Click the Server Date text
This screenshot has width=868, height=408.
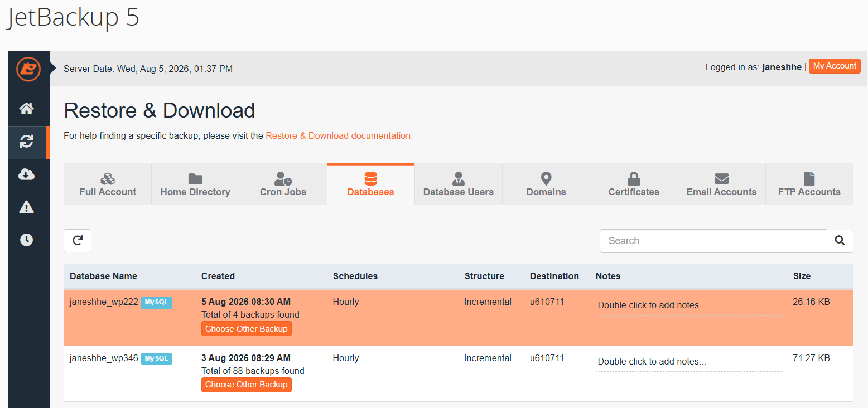coord(148,69)
